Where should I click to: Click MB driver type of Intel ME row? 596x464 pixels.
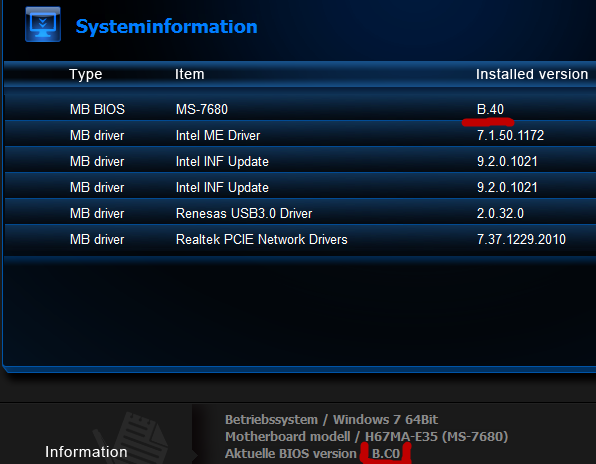pos(97,135)
